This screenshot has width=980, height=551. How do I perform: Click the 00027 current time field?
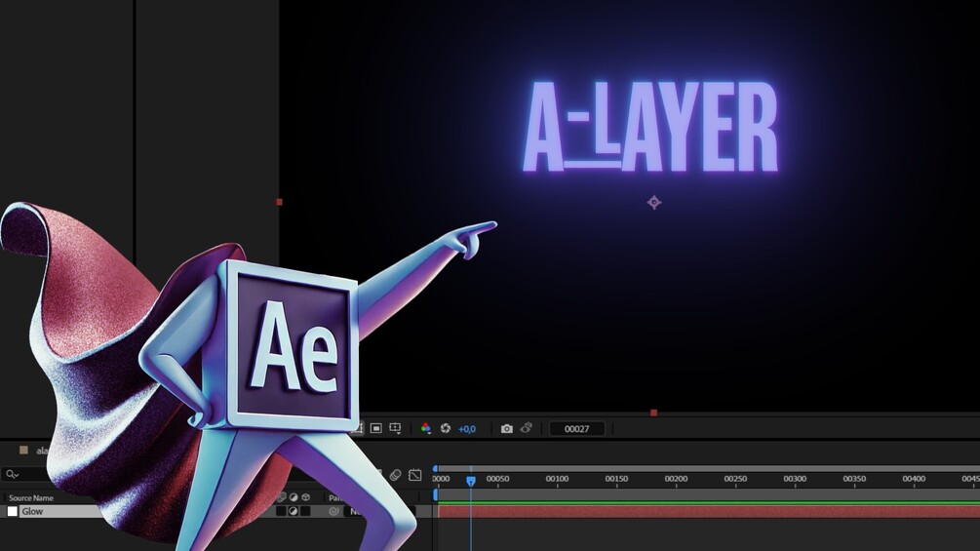click(576, 428)
